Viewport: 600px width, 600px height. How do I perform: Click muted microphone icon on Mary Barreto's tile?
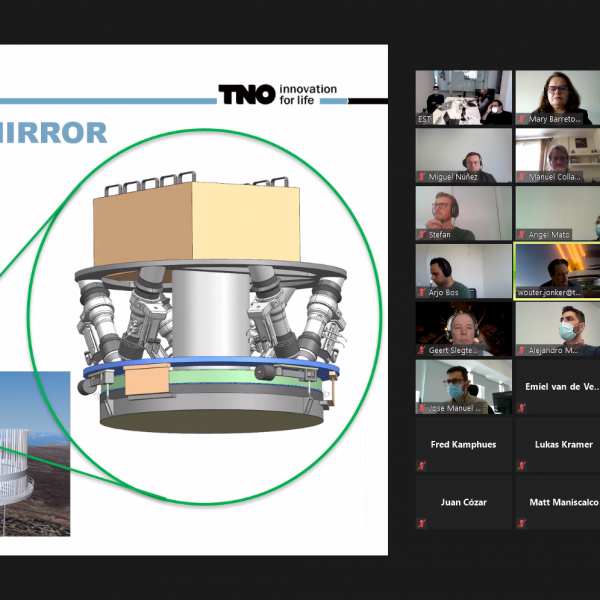point(521,119)
